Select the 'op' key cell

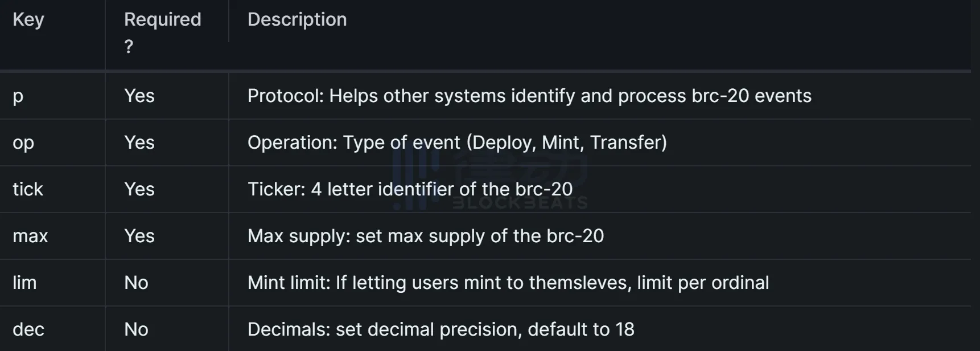click(23, 143)
